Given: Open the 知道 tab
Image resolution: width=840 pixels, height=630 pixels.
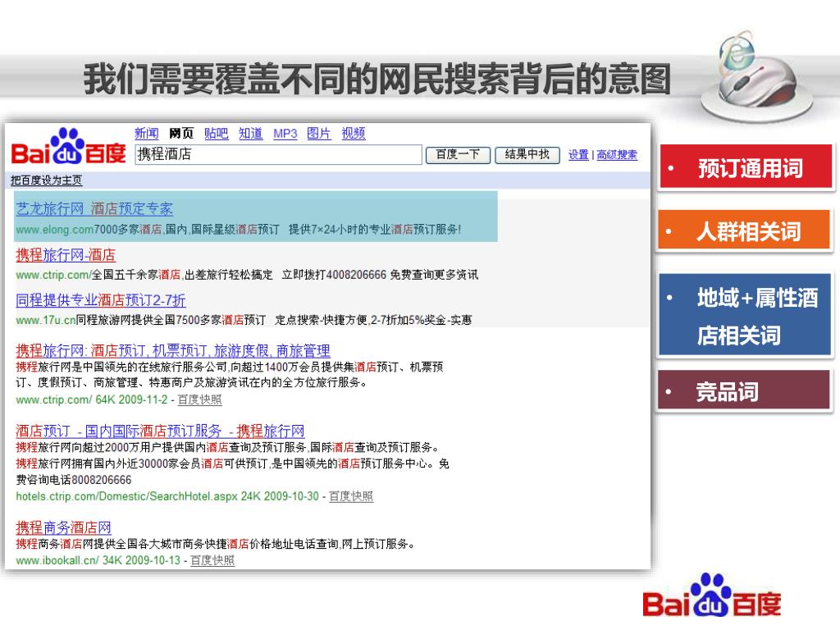Looking at the screenshot, I should [x=251, y=134].
